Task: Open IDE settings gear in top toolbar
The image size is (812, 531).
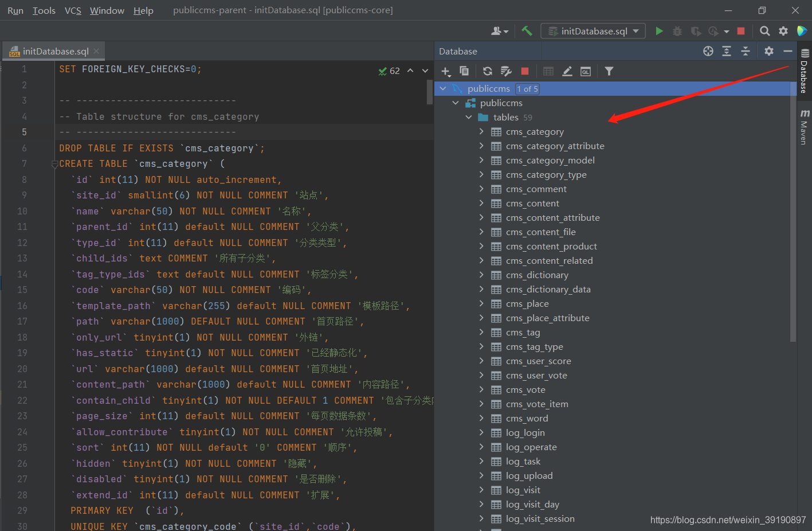Action: click(x=783, y=31)
